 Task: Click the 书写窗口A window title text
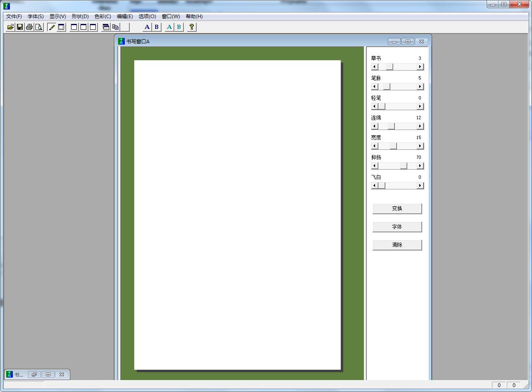pos(138,41)
